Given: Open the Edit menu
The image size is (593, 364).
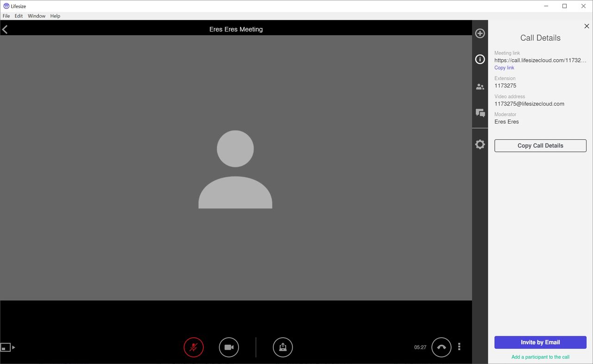Looking at the screenshot, I should 19,16.
